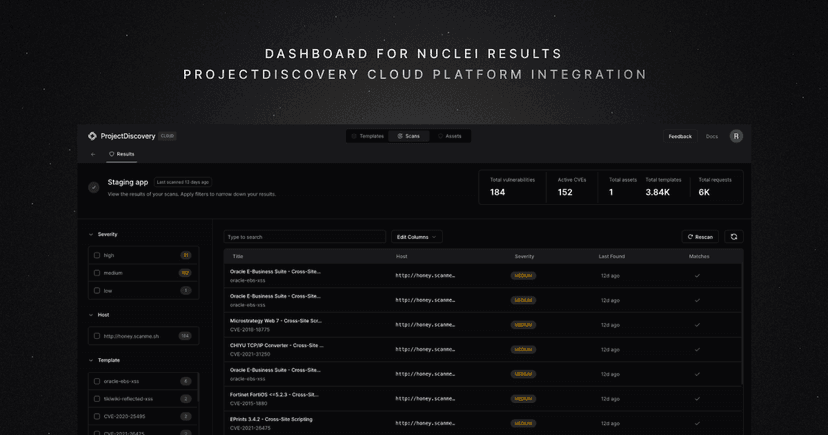Click the Type to search field

(x=304, y=237)
